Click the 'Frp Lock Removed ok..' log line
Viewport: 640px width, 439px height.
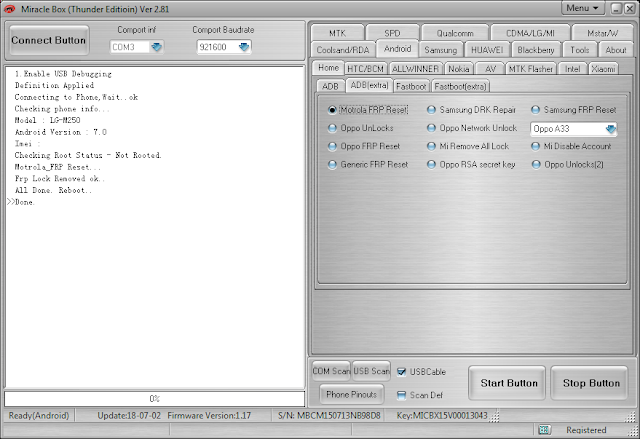(x=60, y=179)
